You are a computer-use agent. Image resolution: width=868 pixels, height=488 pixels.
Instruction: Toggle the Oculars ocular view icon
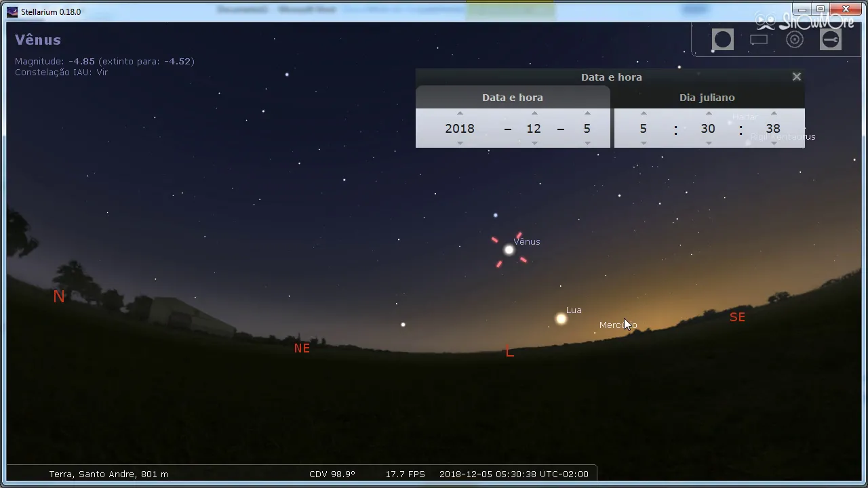723,40
